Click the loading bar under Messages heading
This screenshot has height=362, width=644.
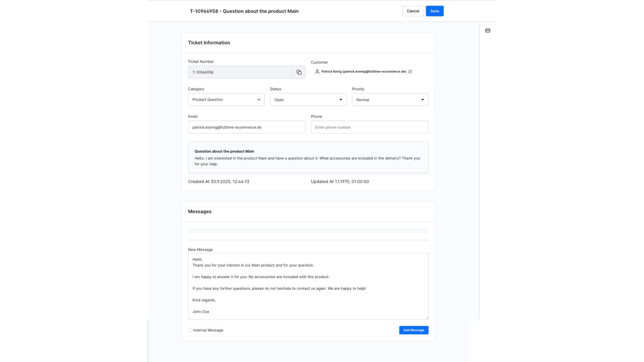pos(308,231)
